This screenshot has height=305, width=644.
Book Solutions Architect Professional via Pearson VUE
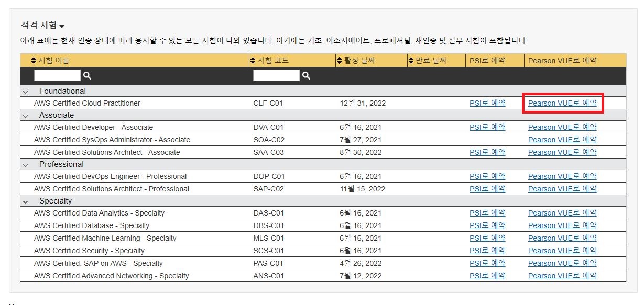(x=562, y=189)
